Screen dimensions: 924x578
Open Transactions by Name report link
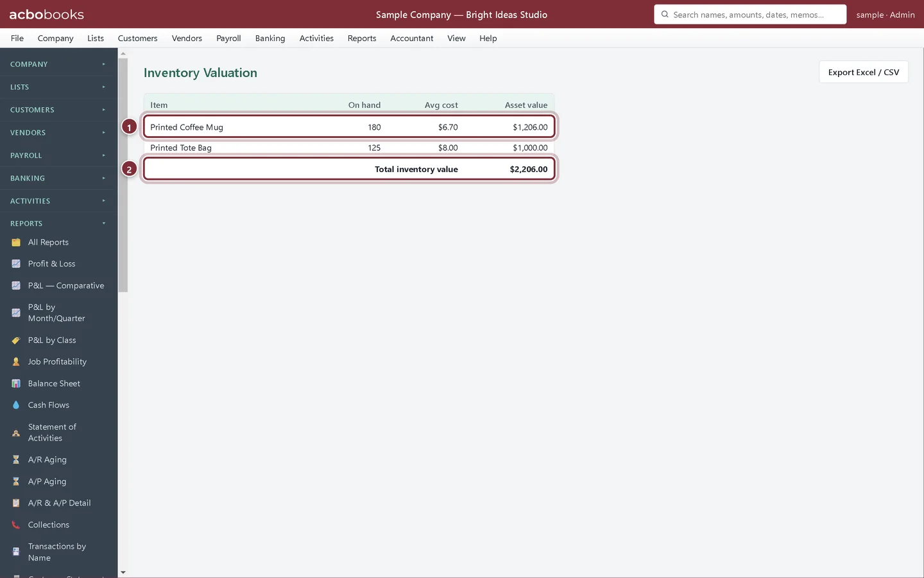(58, 552)
